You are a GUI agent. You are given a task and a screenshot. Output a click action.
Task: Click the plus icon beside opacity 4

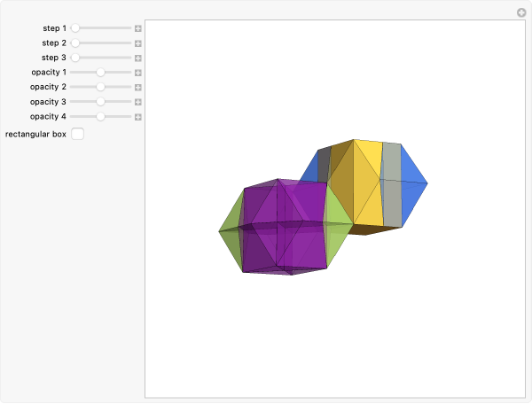click(x=138, y=116)
